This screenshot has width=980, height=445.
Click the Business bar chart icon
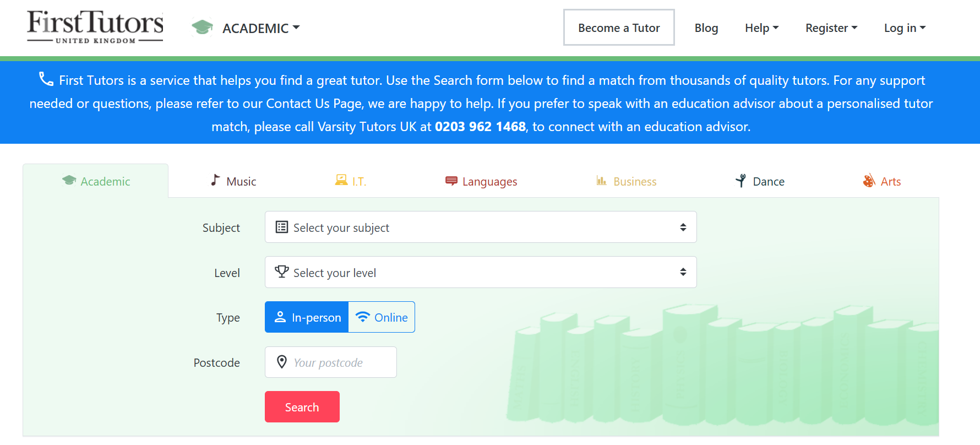601,181
